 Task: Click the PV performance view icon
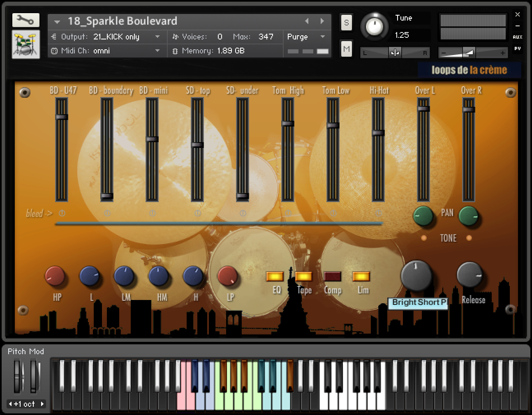[x=517, y=48]
